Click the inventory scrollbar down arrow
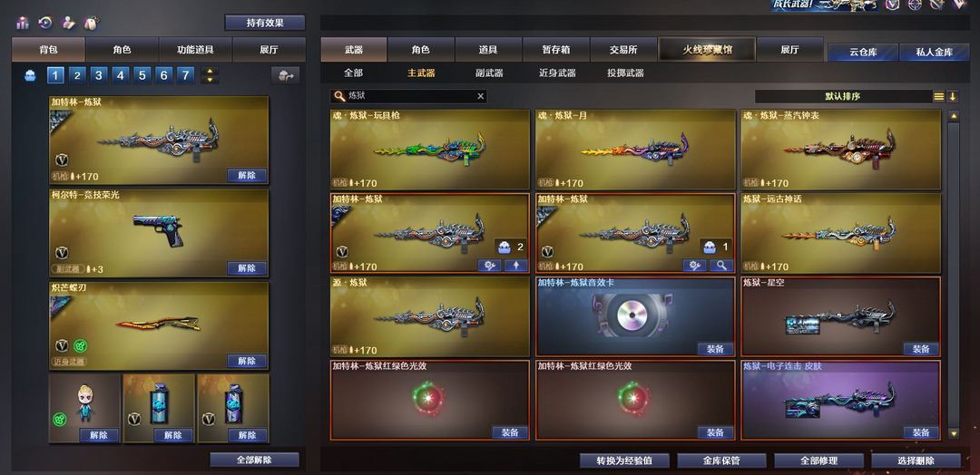Image resolution: width=980 pixels, height=475 pixels. tap(953, 432)
